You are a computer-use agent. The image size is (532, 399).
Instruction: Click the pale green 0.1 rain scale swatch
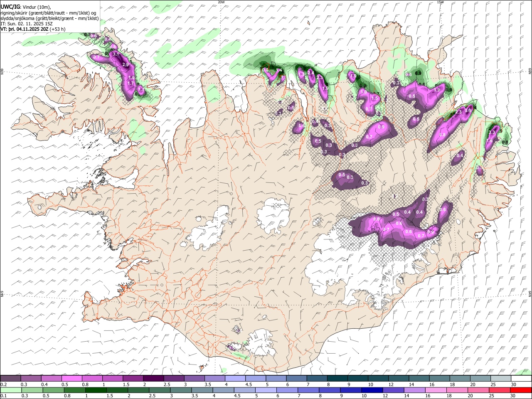tap(11, 390)
